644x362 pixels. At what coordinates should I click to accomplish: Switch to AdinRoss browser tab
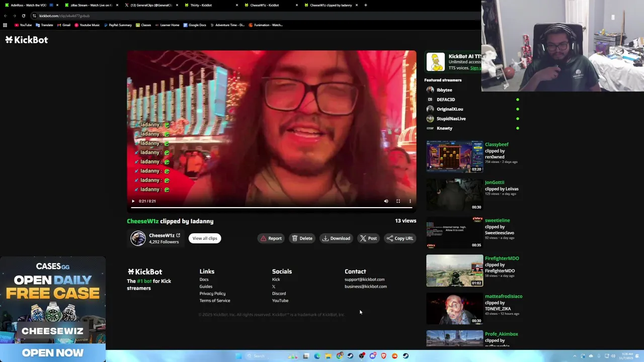(x=31, y=5)
